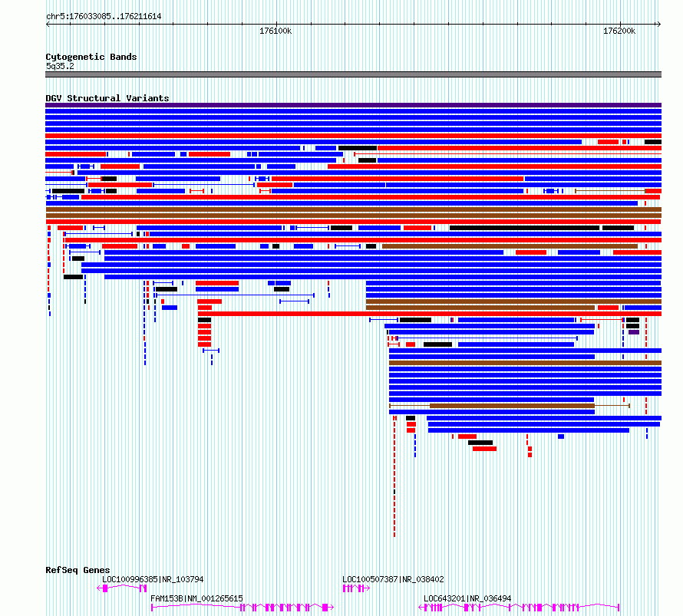Click the gray 5q35.2 cytogenetic band bar

pos(353,74)
